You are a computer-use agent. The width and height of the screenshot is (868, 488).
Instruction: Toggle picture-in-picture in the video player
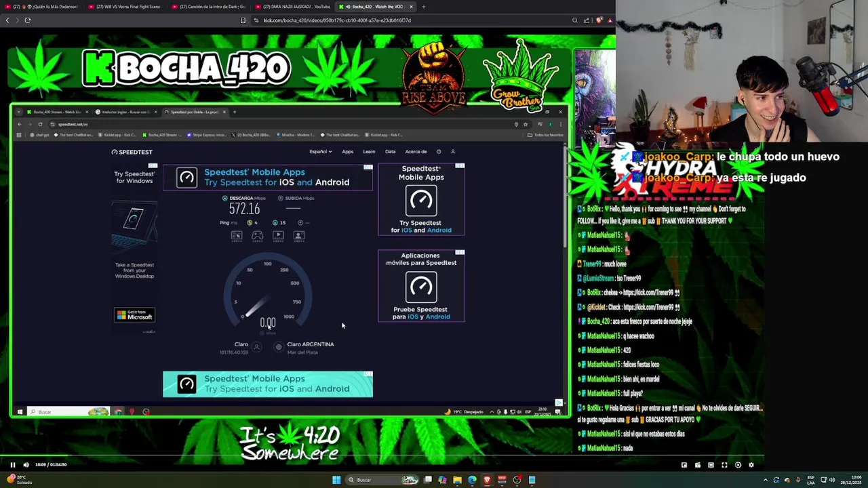(x=684, y=465)
